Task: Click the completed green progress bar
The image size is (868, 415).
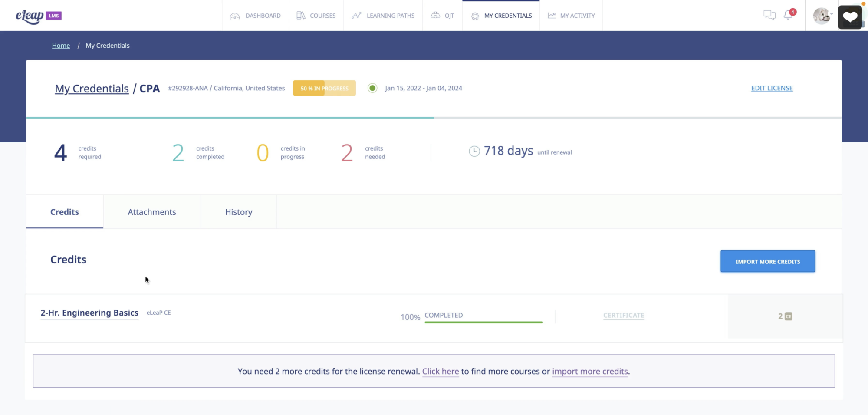Action: tap(483, 322)
